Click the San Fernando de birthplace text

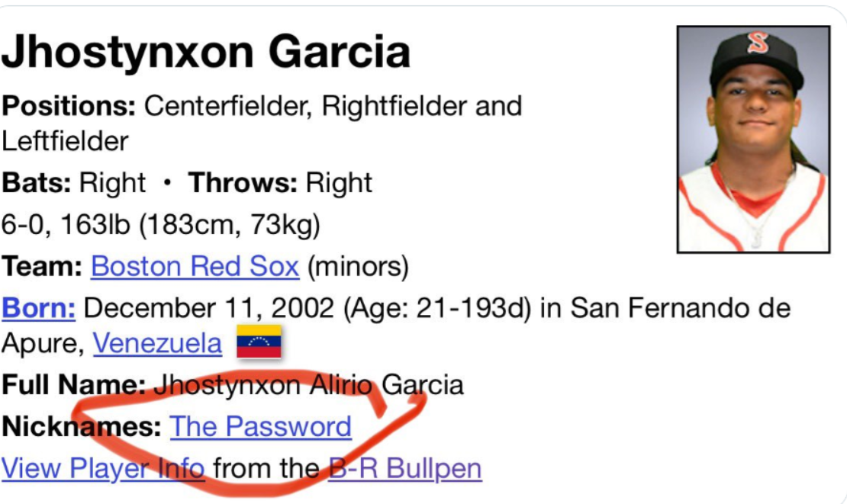pyautogui.click(x=680, y=309)
